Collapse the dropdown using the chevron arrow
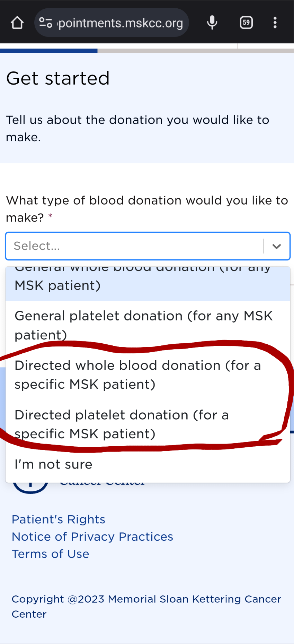The image size is (294, 644). click(x=276, y=246)
